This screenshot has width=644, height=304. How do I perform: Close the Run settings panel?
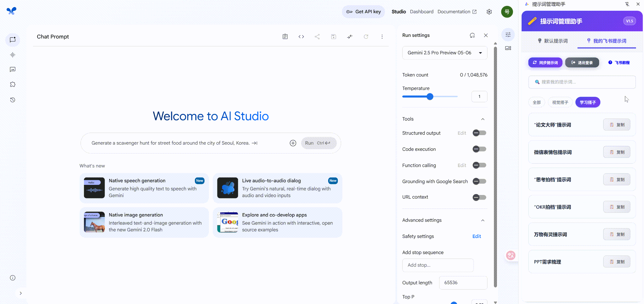click(486, 35)
